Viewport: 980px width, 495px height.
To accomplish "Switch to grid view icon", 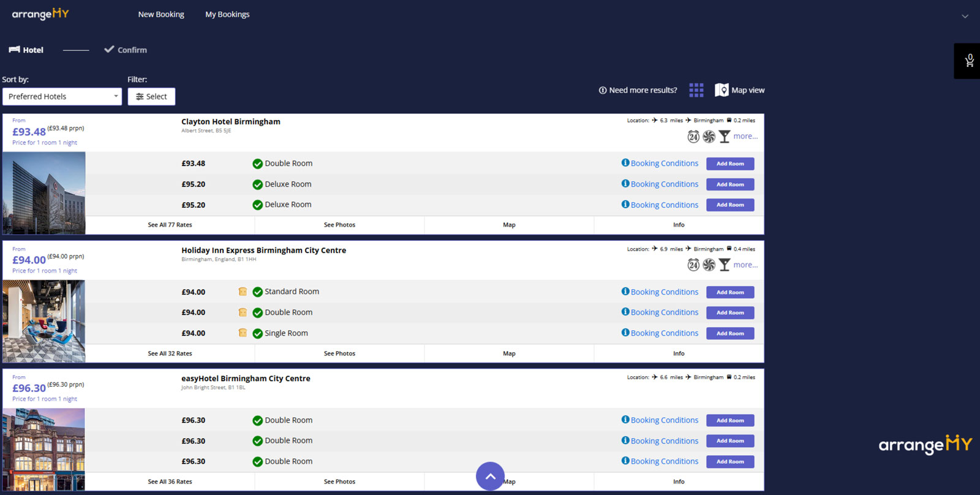I will (x=696, y=90).
